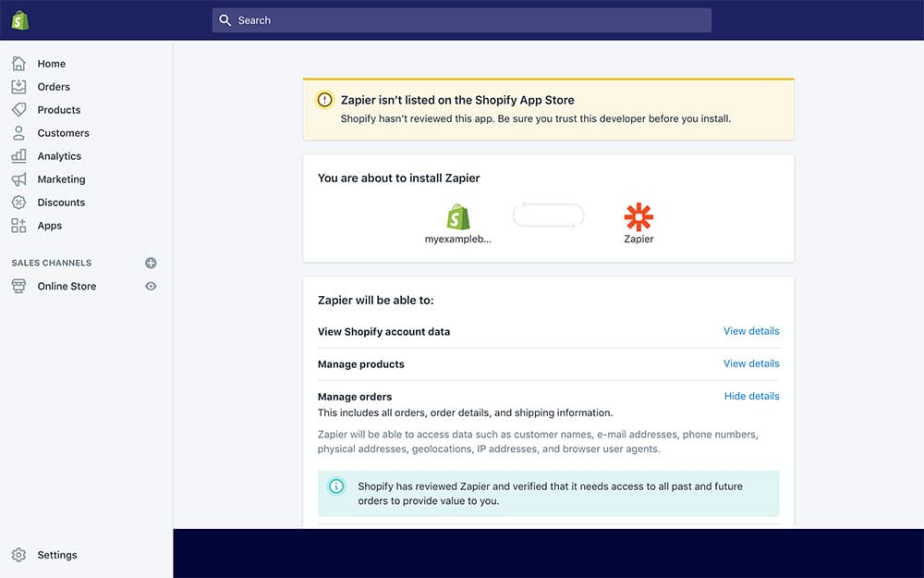Expand View details for Manage products
The width and height of the screenshot is (924, 578).
coord(750,363)
